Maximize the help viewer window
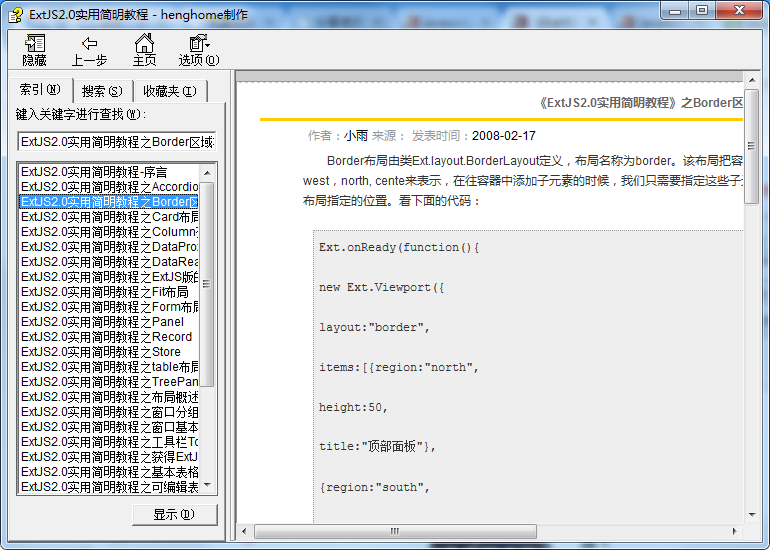The image size is (770, 550). pyautogui.click(x=701, y=11)
